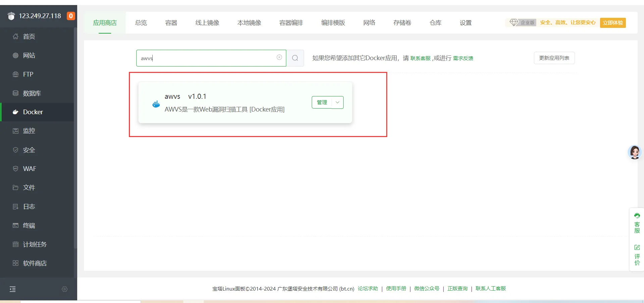Click the panel shield logo icon
Image resolution: width=644 pixels, height=303 pixels.
[x=11, y=16]
